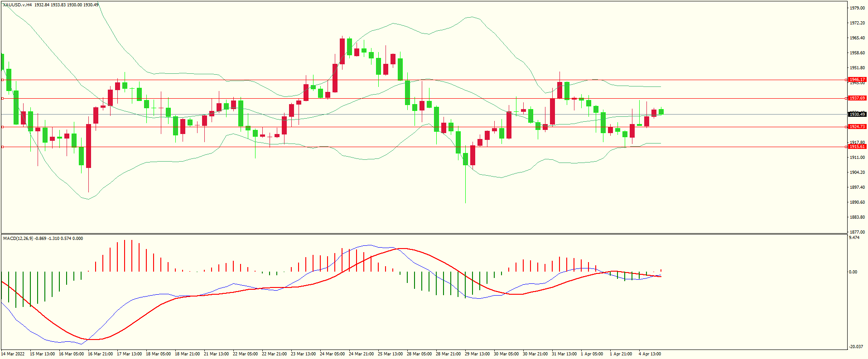Screen dimensions: 868x359
Task: Click the 29 Mar 13:00 time axis label
Action: [x=477, y=354]
